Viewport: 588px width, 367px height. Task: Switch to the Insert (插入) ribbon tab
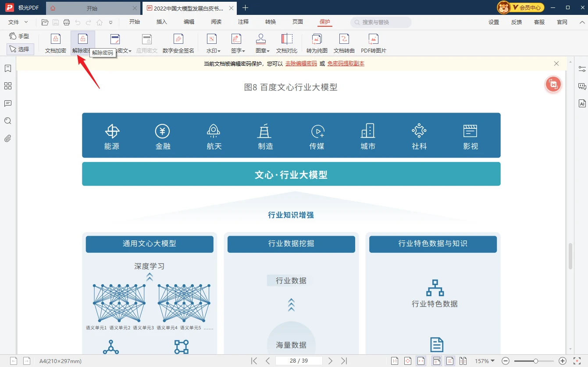[162, 22]
